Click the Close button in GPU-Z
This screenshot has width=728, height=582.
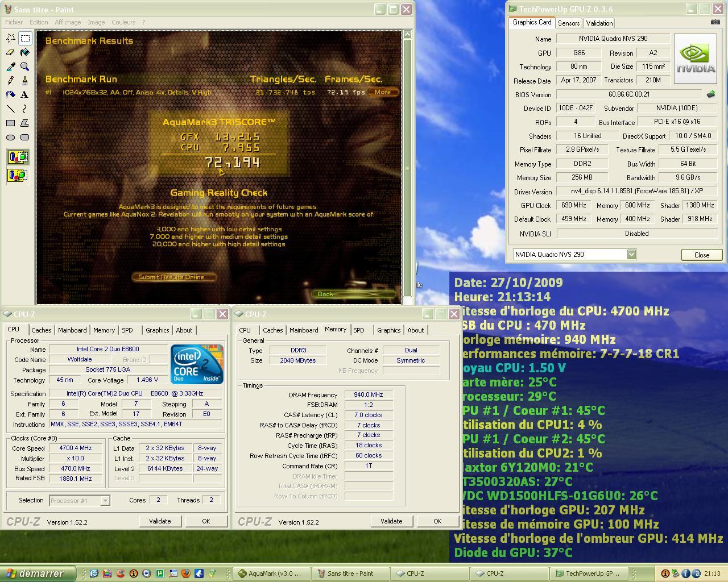tap(702, 255)
